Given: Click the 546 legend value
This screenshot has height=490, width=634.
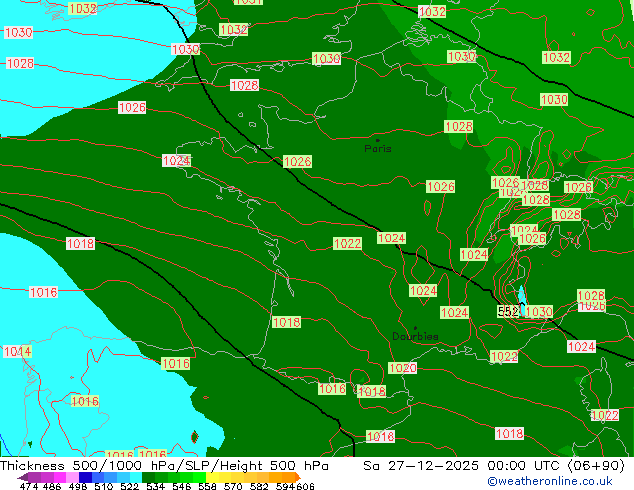Looking at the screenshot, I should [182, 486].
